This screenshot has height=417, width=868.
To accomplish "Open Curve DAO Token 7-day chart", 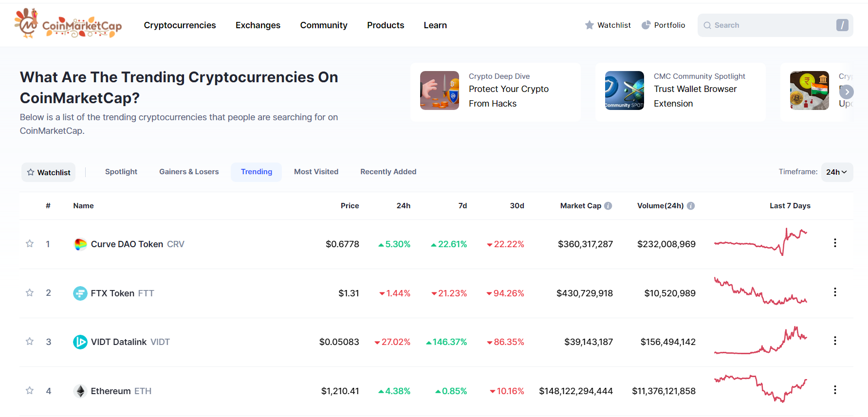I will 760,242.
